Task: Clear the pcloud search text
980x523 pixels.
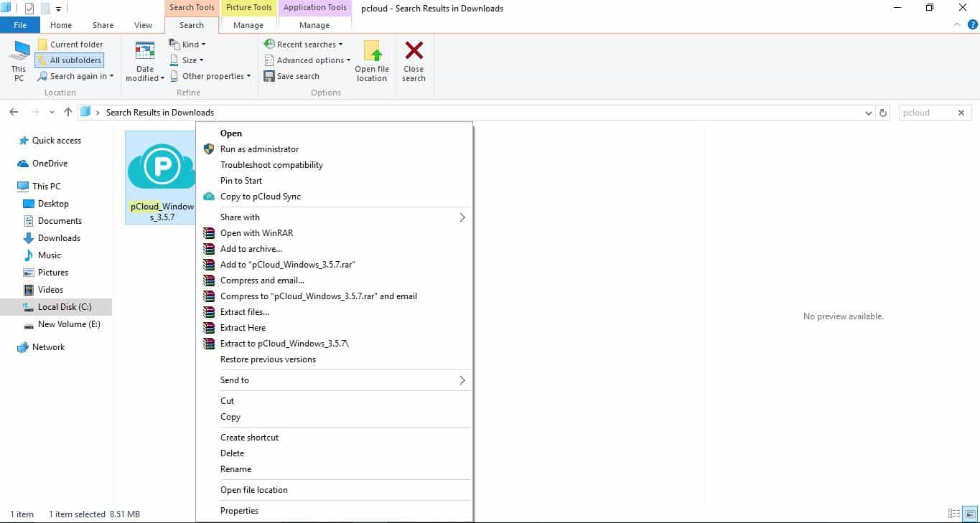Action: (x=961, y=112)
